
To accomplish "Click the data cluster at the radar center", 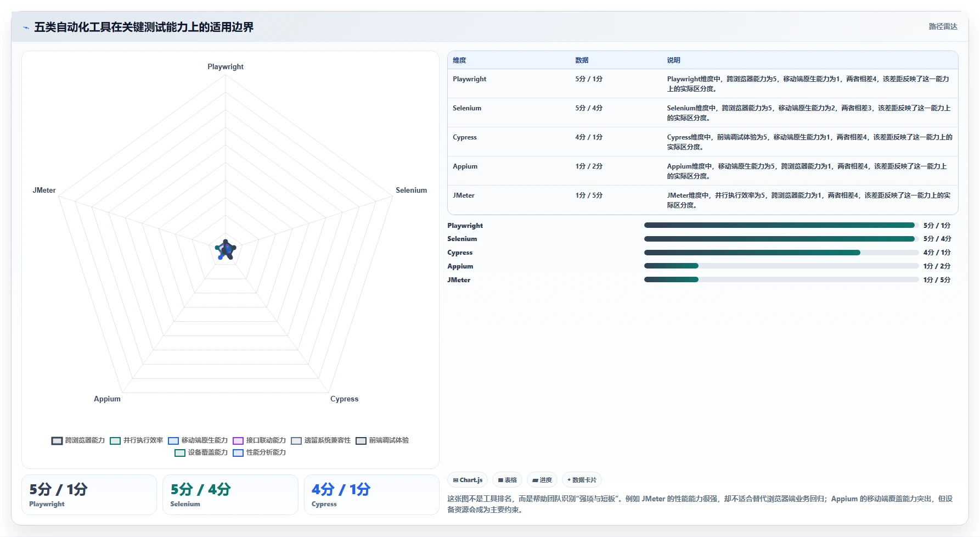I will pyautogui.click(x=226, y=250).
